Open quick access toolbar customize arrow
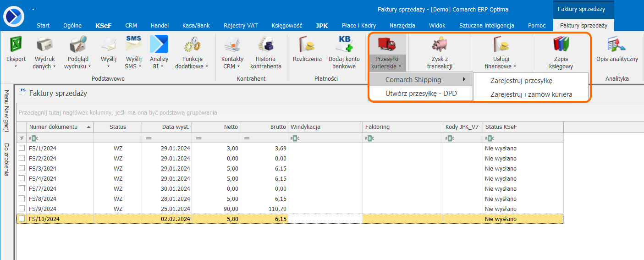 coord(33,9)
